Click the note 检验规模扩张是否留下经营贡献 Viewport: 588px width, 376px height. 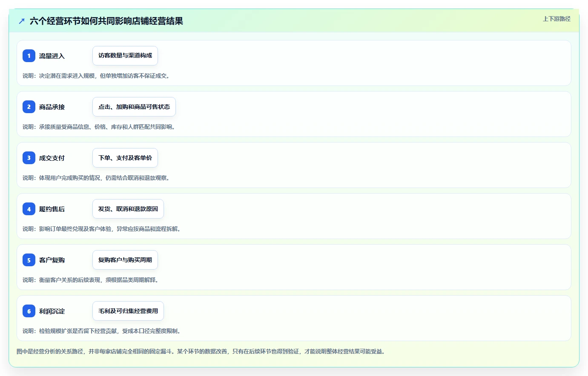tap(78, 331)
